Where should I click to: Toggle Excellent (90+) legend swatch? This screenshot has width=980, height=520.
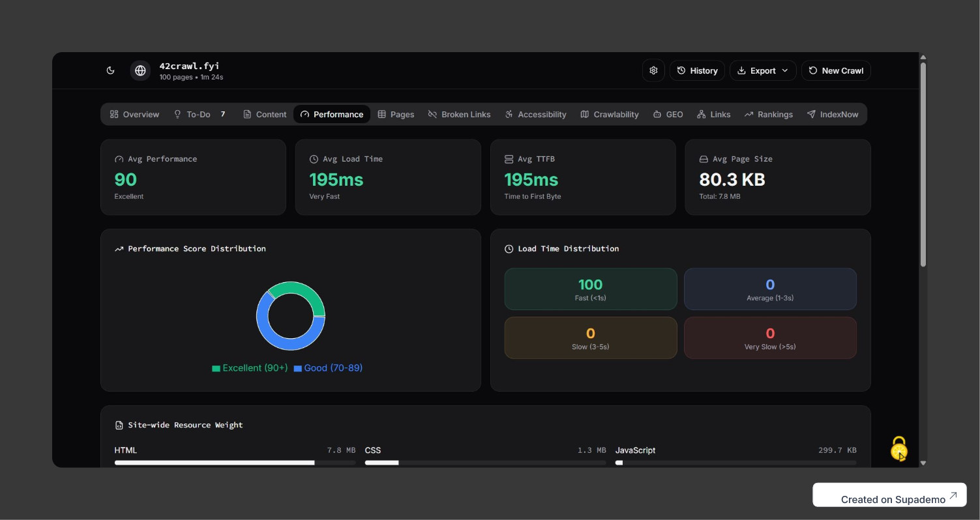(216, 368)
